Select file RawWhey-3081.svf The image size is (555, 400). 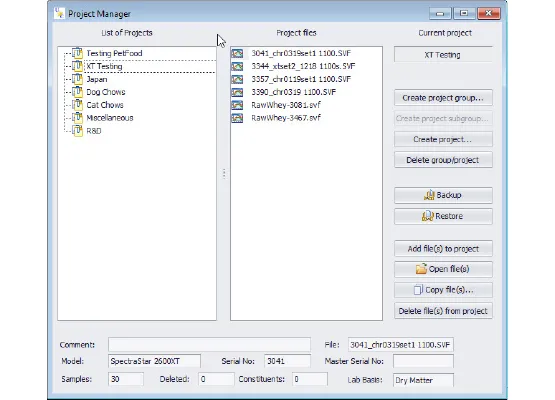coord(286,105)
